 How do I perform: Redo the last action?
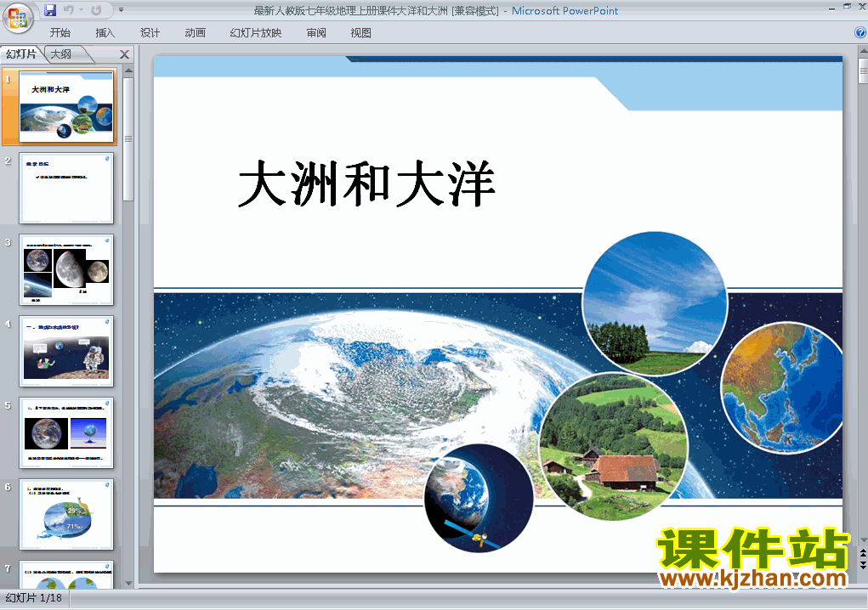click(96, 10)
